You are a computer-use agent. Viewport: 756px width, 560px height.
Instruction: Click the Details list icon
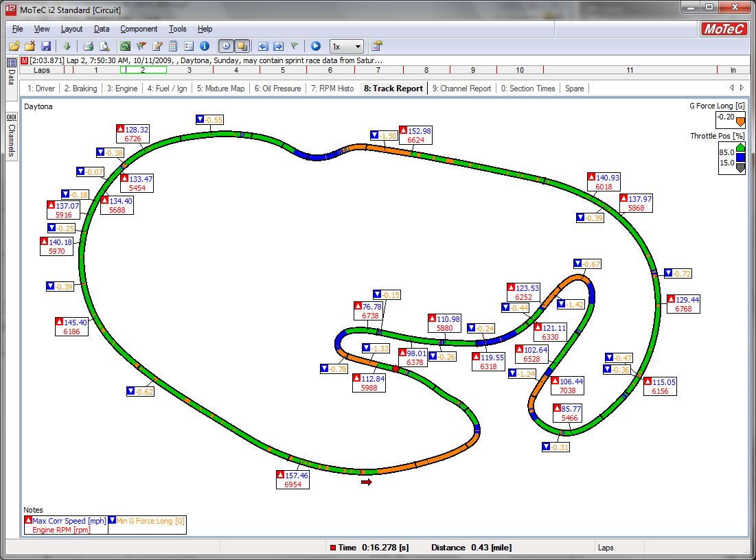[x=189, y=46]
